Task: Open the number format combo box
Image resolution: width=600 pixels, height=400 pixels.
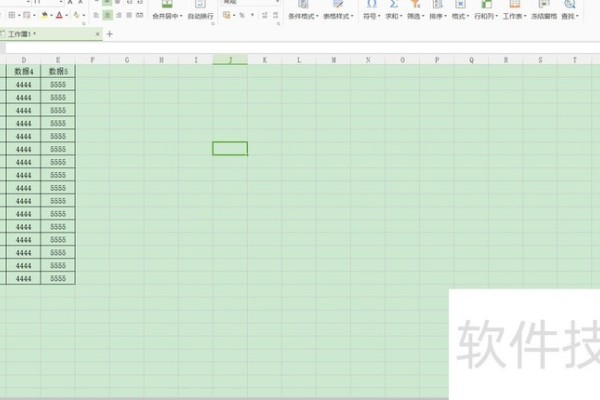Action: pos(251,2)
